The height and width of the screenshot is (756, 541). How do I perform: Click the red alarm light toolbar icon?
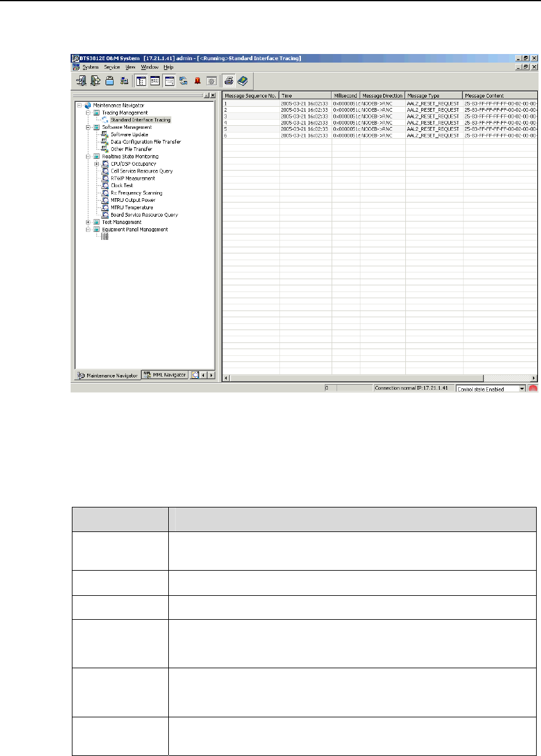pos(198,80)
